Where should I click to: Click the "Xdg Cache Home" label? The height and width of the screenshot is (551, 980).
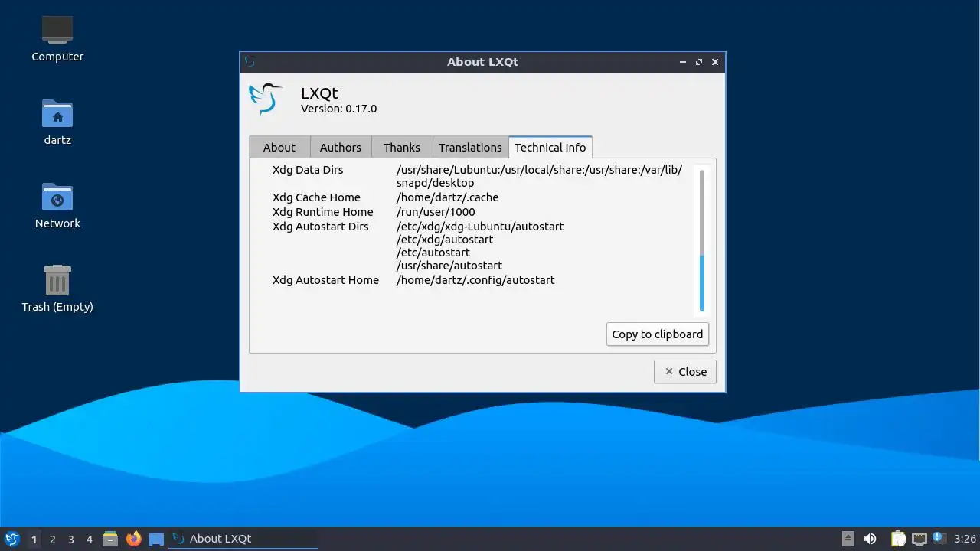pos(316,197)
